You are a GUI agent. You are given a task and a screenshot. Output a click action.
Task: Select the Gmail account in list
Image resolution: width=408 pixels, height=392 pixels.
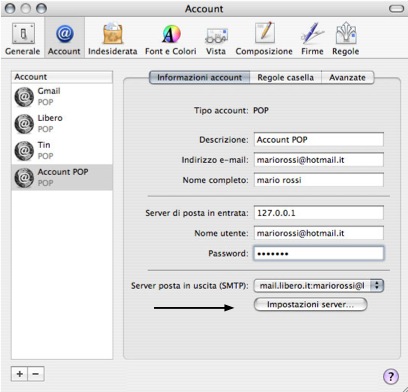[62, 96]
